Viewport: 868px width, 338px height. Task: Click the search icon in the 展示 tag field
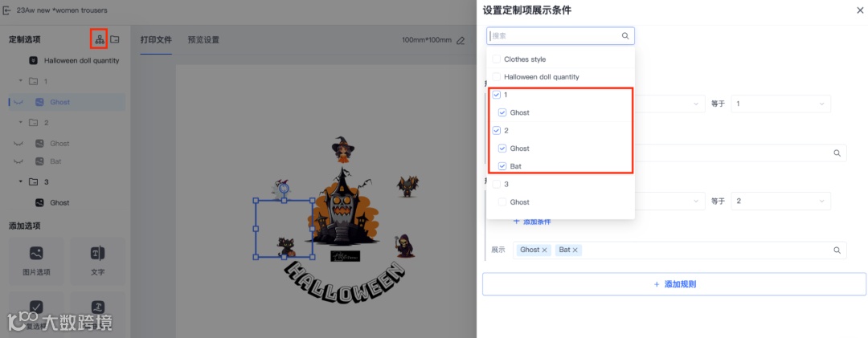tap(837, 250)
